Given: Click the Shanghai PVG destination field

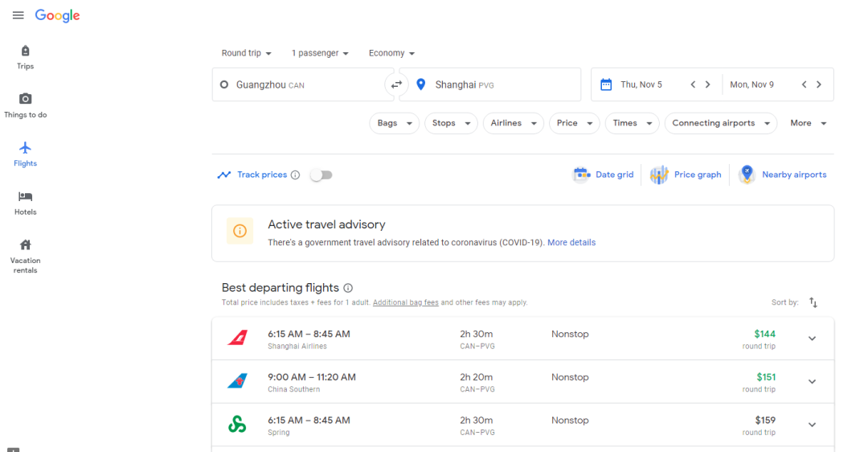Looking at the screenshot, I should coord(490,84).
